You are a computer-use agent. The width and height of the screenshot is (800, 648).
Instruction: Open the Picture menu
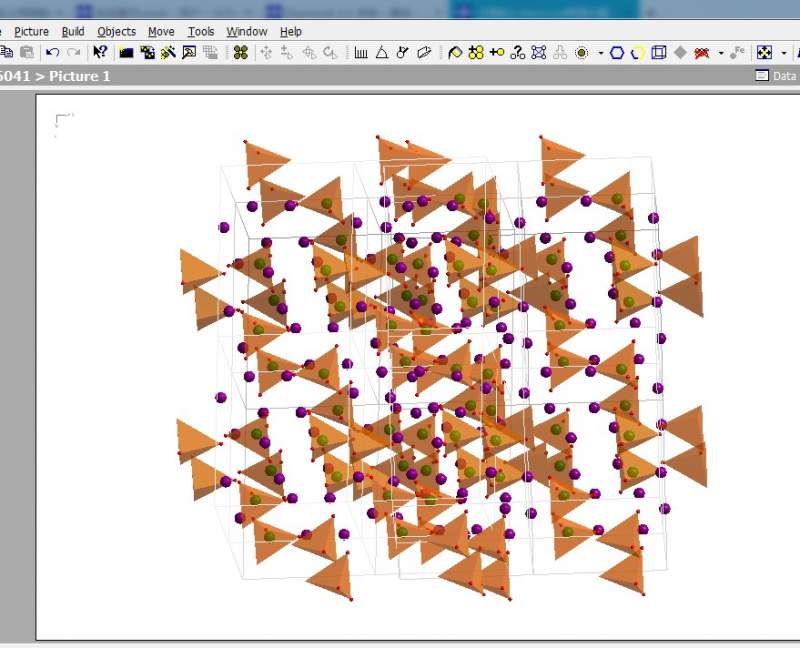click(x=32, y=32)
